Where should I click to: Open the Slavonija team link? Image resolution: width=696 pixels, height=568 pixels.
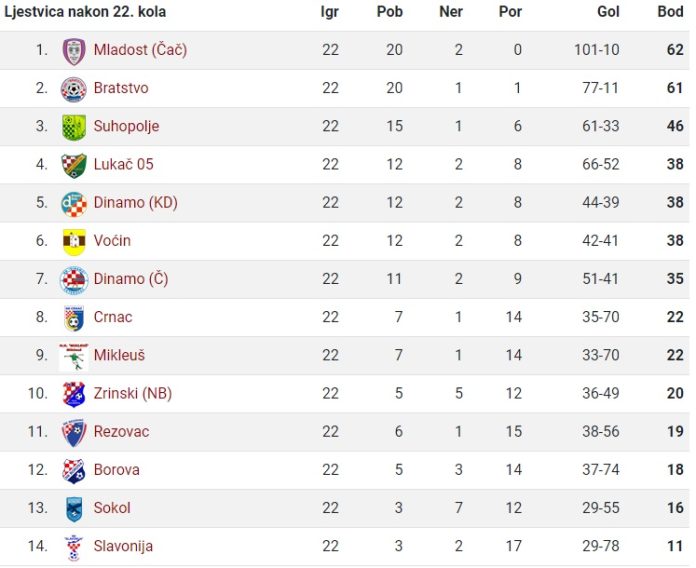(x=123, y=546)
